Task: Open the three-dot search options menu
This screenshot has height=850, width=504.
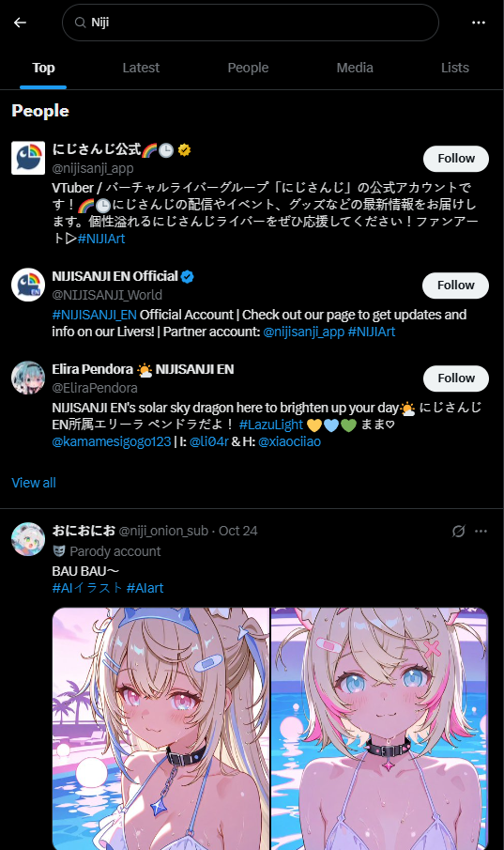Action: (x=479, y=23)
